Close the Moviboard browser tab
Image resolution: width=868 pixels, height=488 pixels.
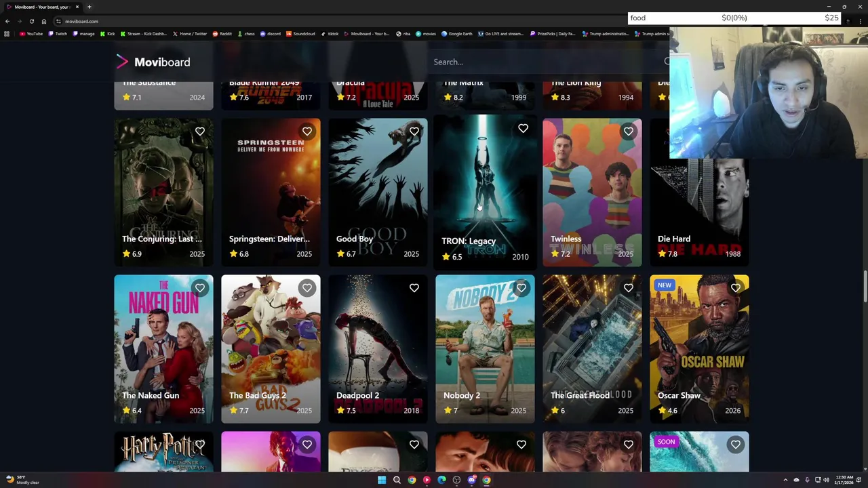(77, 7)
